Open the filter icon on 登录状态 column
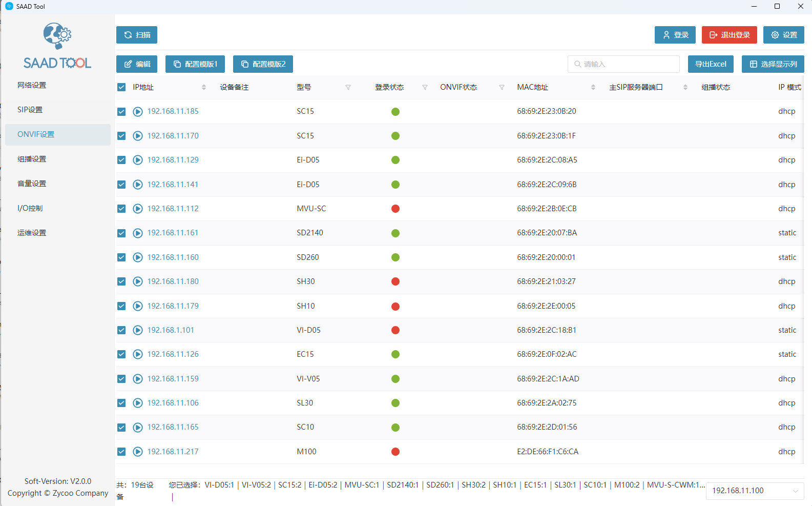Viewport: 812px width, 506px height. pos(425,87)
